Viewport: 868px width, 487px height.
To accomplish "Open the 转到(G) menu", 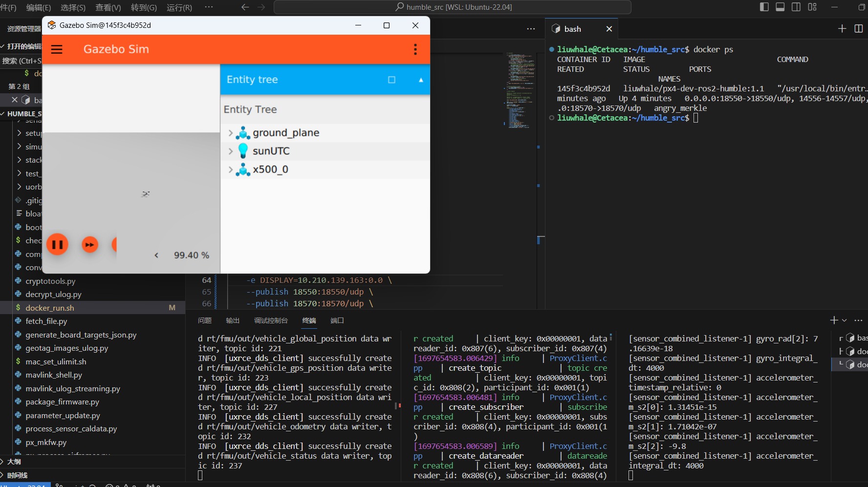I will tap(144, 7).
